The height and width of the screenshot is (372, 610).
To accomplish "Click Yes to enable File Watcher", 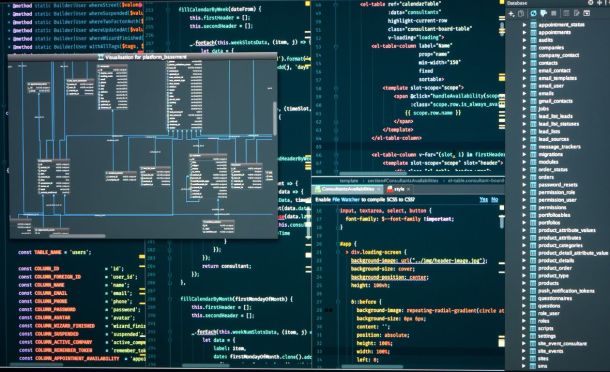I will point(484,200).
